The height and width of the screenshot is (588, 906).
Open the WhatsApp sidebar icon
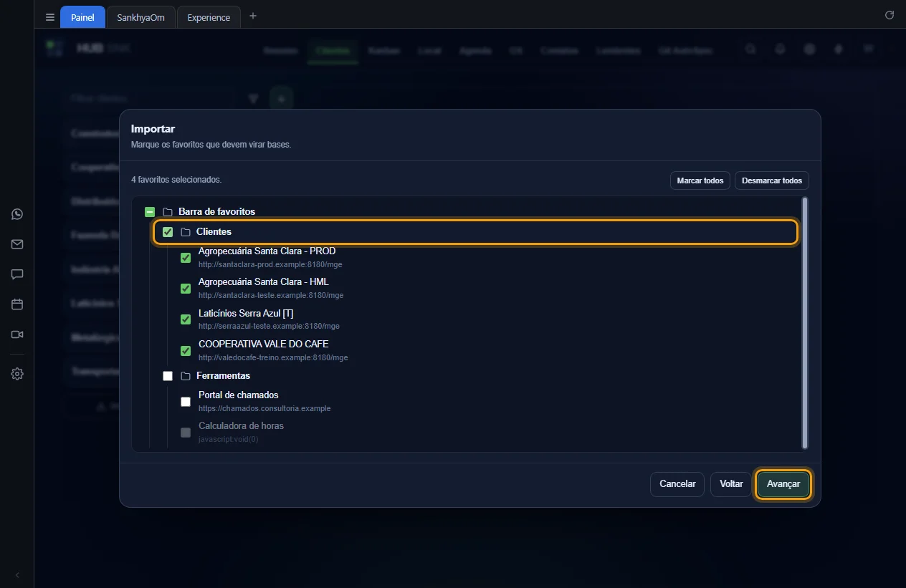[17, 214]
